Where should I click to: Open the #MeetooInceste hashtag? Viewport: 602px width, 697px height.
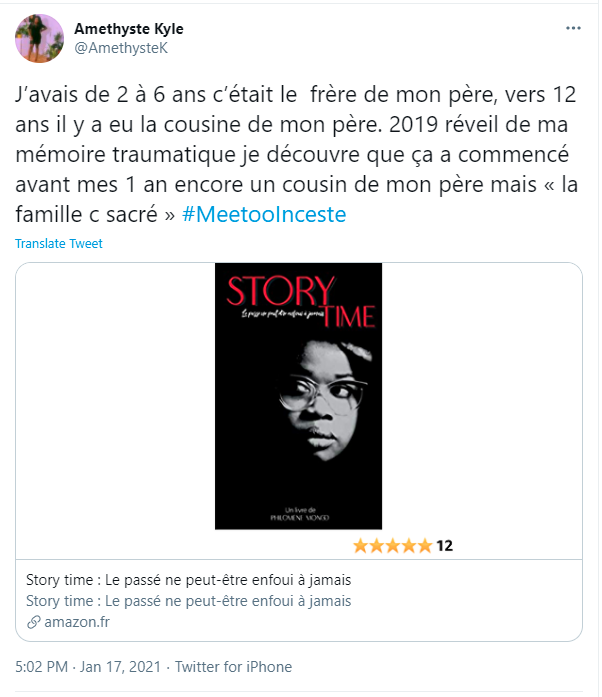pyautogui.click(x=264, y=214)
